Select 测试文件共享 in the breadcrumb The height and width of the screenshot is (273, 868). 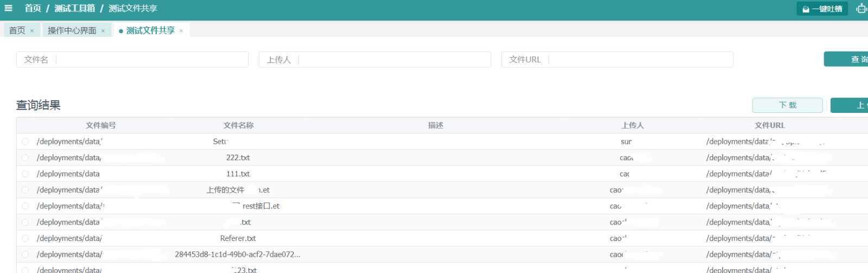tap(133, 8)
